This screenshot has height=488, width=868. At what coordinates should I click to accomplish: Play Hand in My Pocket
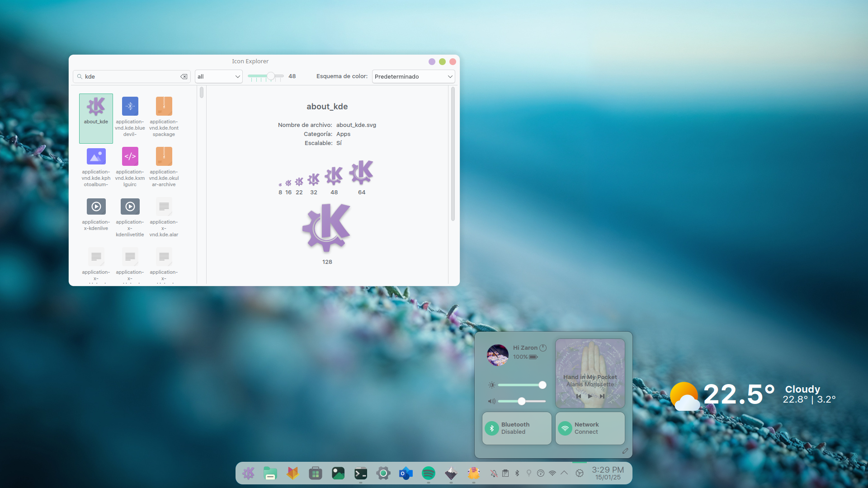590,396
